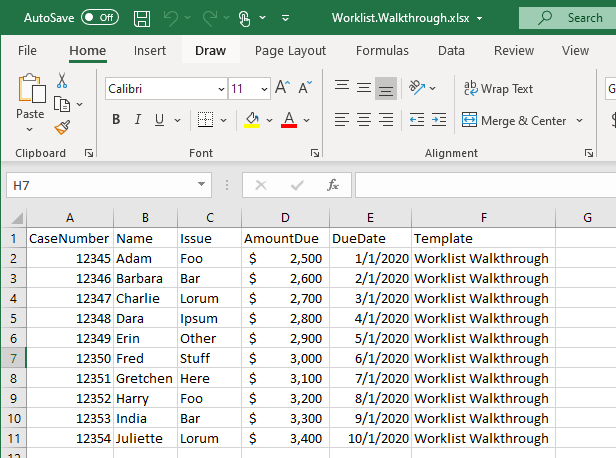The width and height of the screenshot is (616, 458).
Task: Click Align Right icon
Action: pyautogui.click(x=386, y=120)
